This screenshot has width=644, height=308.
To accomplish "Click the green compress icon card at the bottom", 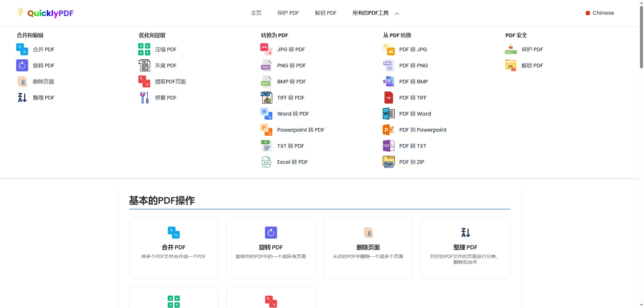I will click(174, 298).
